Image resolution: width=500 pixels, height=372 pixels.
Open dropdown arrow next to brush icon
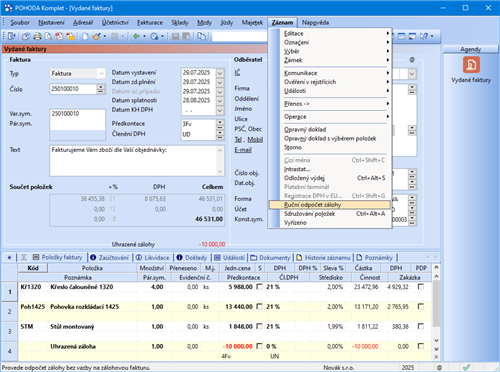(104, 36)
